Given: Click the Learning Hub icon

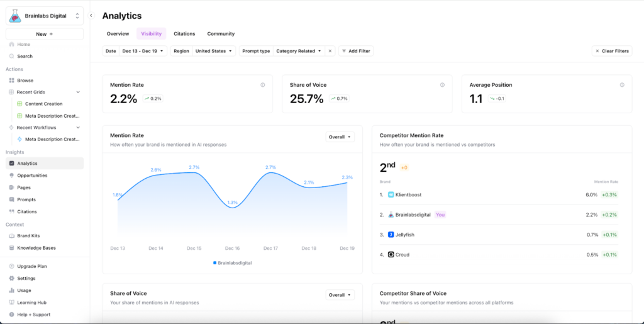Looking at the screenshot, I should point(11,303).
